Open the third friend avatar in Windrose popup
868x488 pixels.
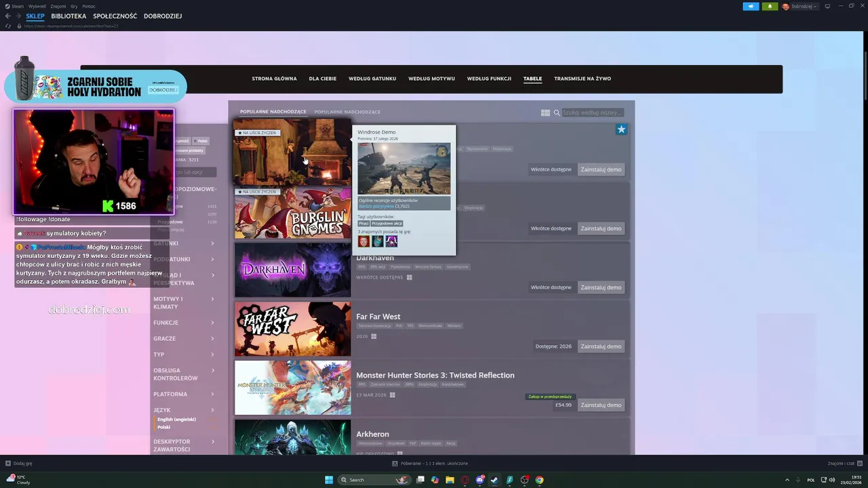391,241
